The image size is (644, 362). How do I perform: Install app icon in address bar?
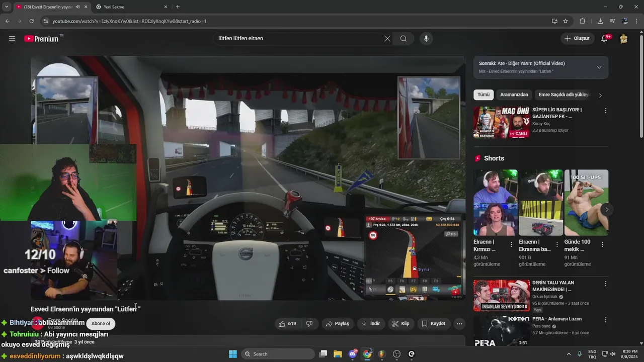click(x=554, y=21)
